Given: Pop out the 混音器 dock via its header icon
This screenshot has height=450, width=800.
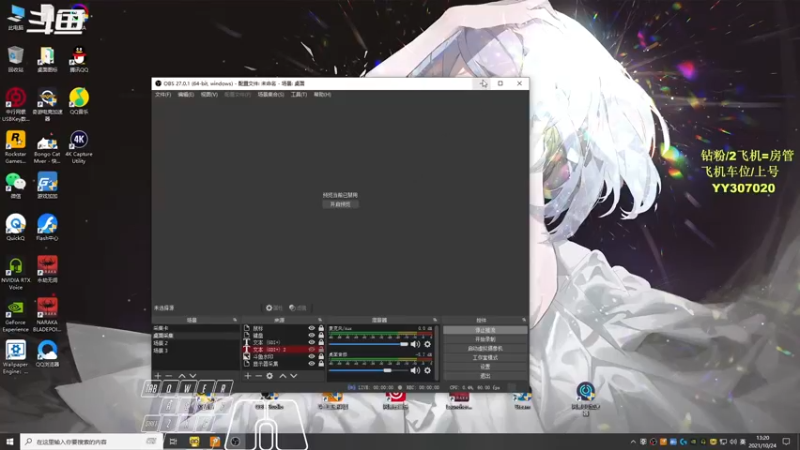Looking at the screenshot, I should (435, 320).
